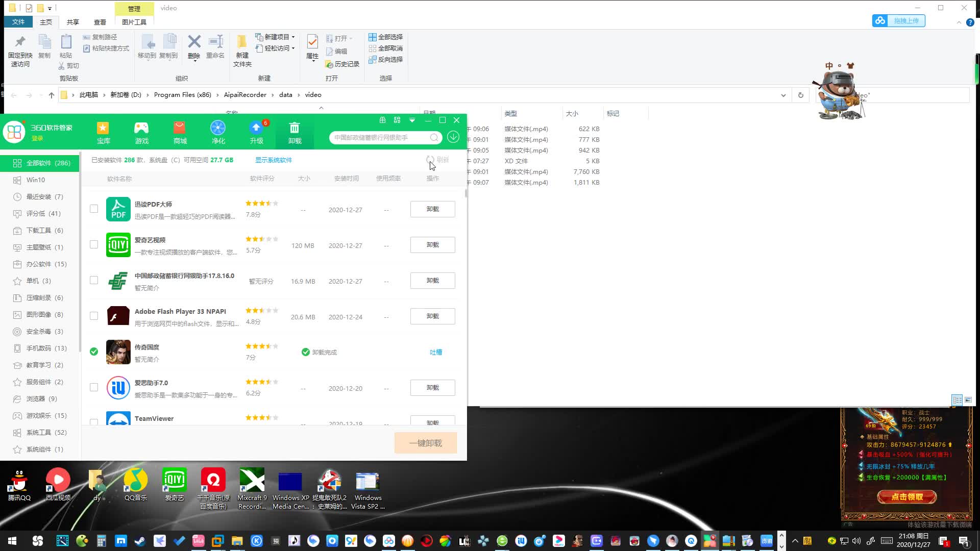Switch to the 查看 ribbon tab
Image resolution: width=980 pixels, height=551 pixels.
100,22
